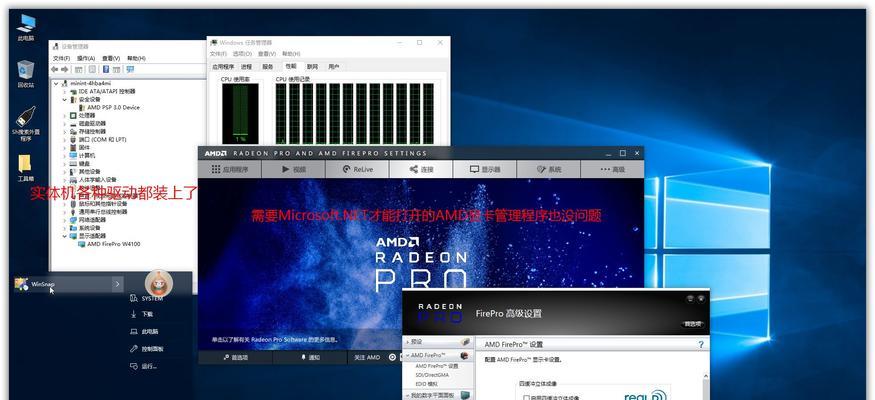This screenshot has height=400, width=875.
Task: Open the ReLive tab in Radeon Pro Settings
Action: pyautogui.click(x=357, y=169)
